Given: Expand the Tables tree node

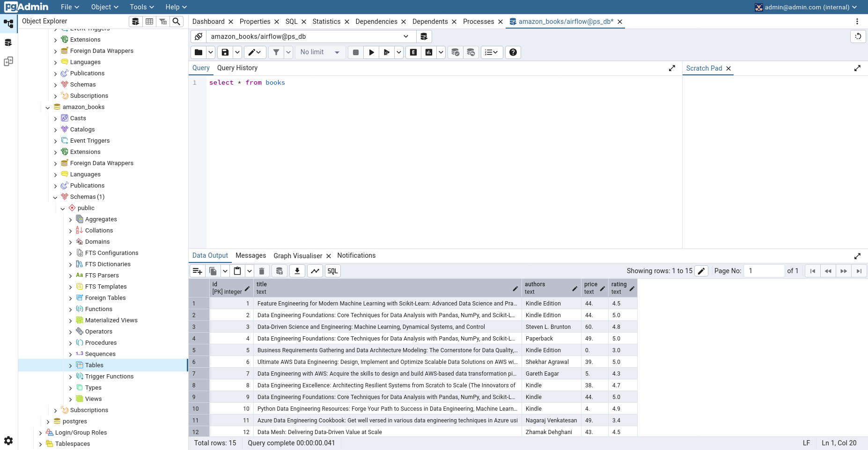Looking at the screenshot, I should [71, 365].
